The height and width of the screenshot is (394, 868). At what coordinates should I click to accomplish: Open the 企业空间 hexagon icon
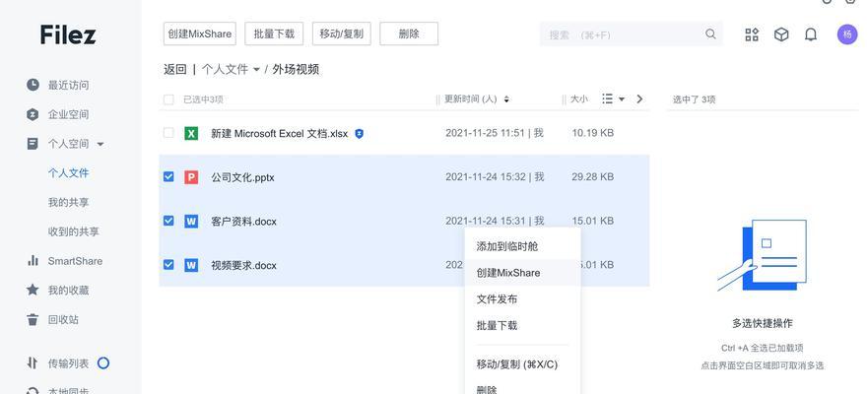click(33, 114)
